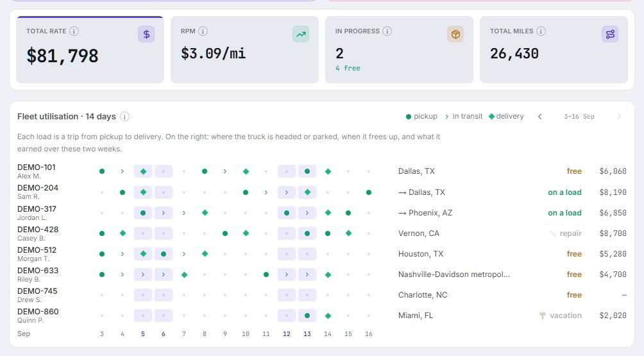644x356 pixels.
Task: Click DEMO-317 pickup dot on Sep 5
Action: tap(143, 213)
